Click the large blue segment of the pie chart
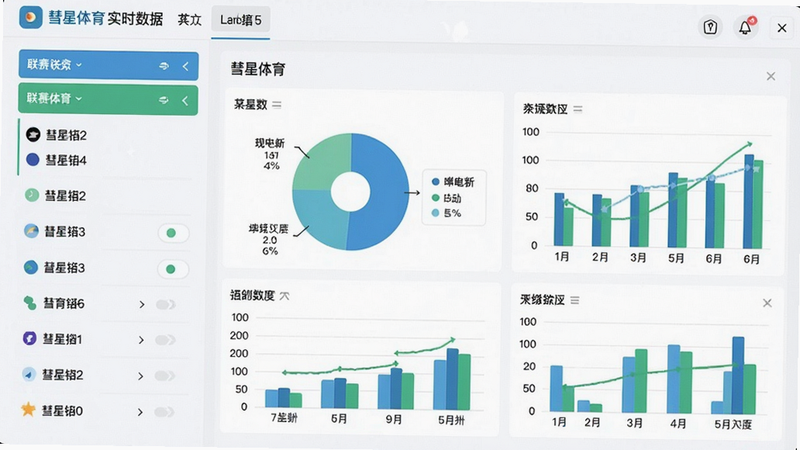Image resolution: width=800 pixels, height=450 pixels. pyautogui.click(x=383, y=194)
